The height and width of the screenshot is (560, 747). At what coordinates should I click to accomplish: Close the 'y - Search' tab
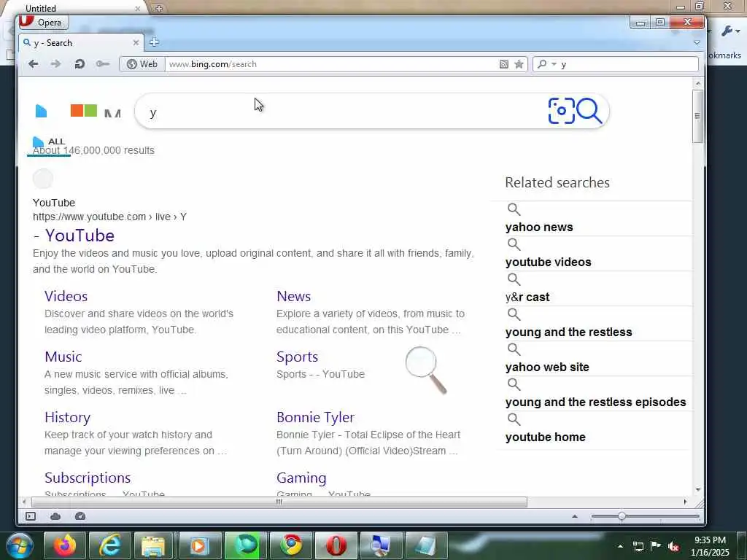[136, 42]
